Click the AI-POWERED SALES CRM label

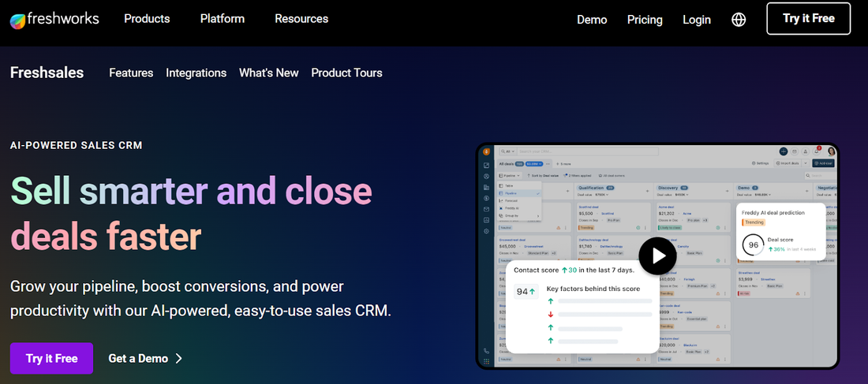(77, 146)
